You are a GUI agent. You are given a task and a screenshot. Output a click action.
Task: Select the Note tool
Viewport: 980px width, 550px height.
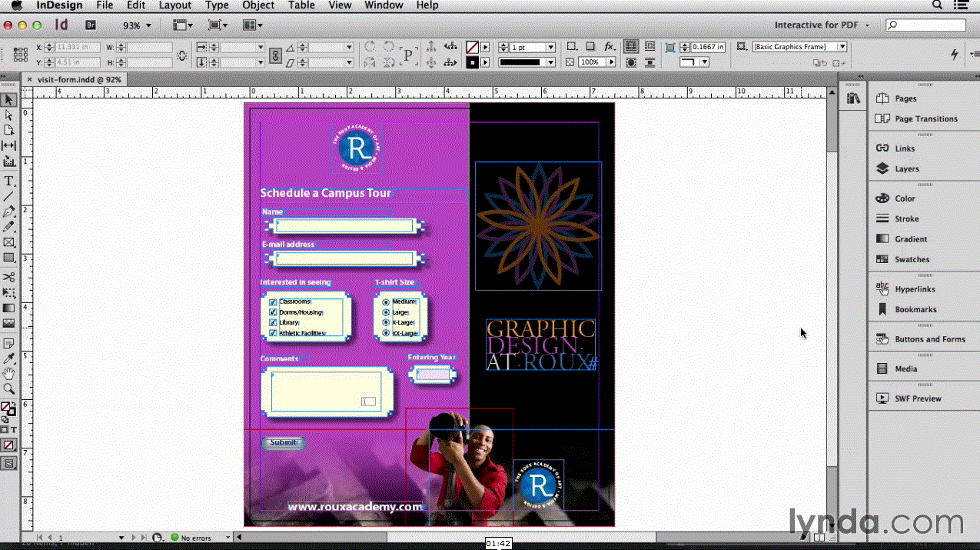coord(9,343)
